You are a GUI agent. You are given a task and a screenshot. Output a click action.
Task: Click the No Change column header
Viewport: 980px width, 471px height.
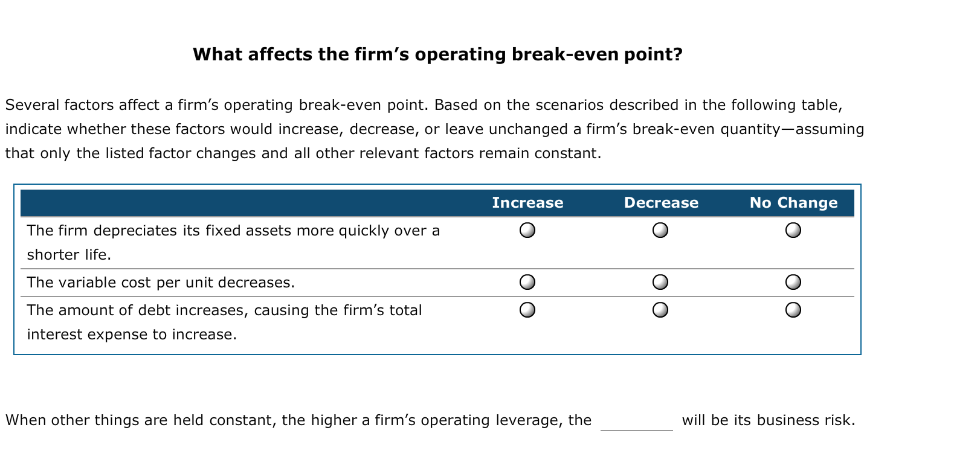pos(794,203)
